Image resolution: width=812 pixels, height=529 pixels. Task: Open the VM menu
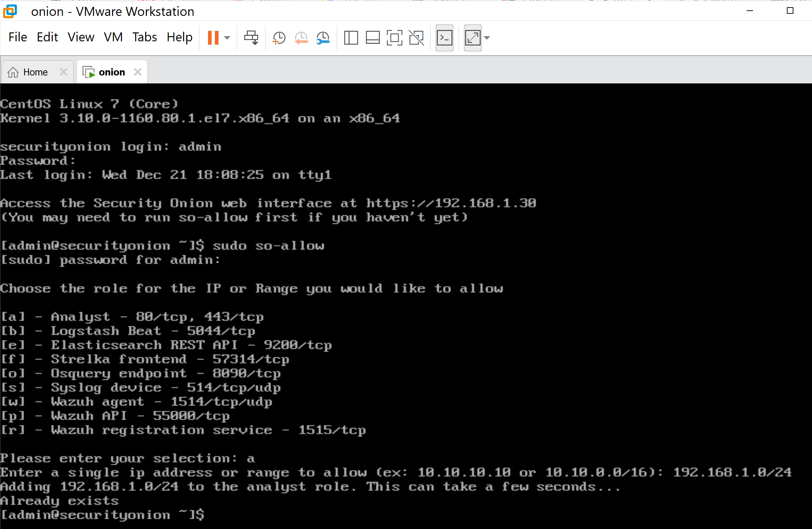(113, 37)
